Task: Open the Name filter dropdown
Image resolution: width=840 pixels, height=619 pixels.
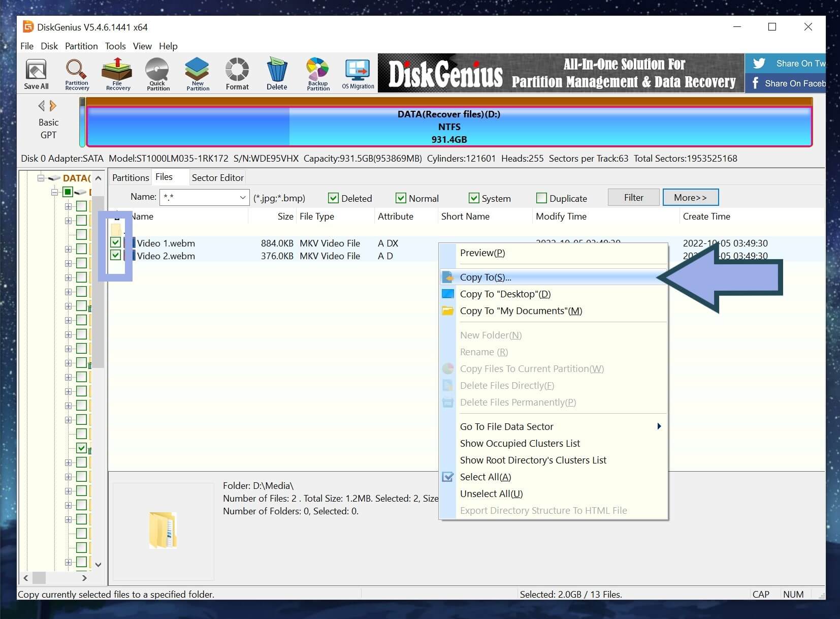Action: (x=242, y=197)
